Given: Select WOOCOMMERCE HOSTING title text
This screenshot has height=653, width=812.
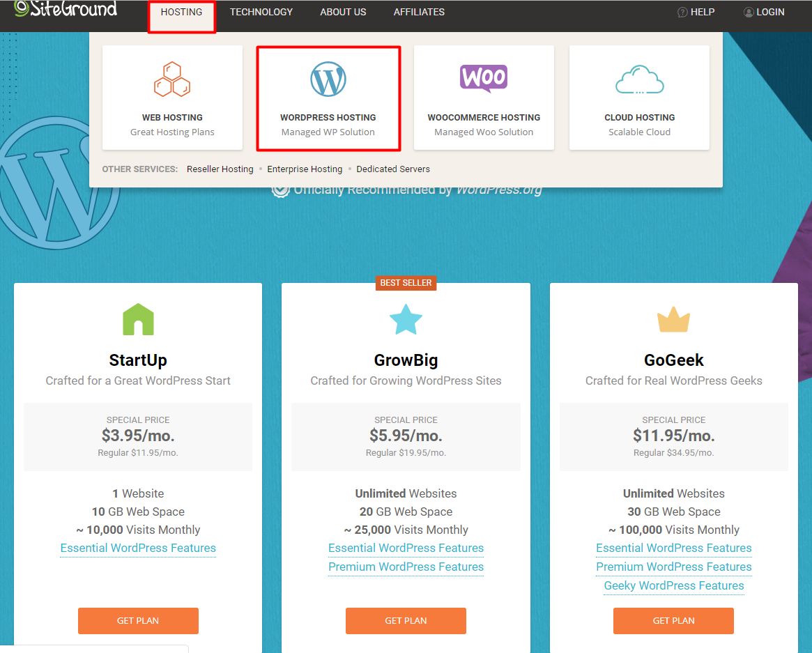Looking at the screenshot, I should coord(484,118).
